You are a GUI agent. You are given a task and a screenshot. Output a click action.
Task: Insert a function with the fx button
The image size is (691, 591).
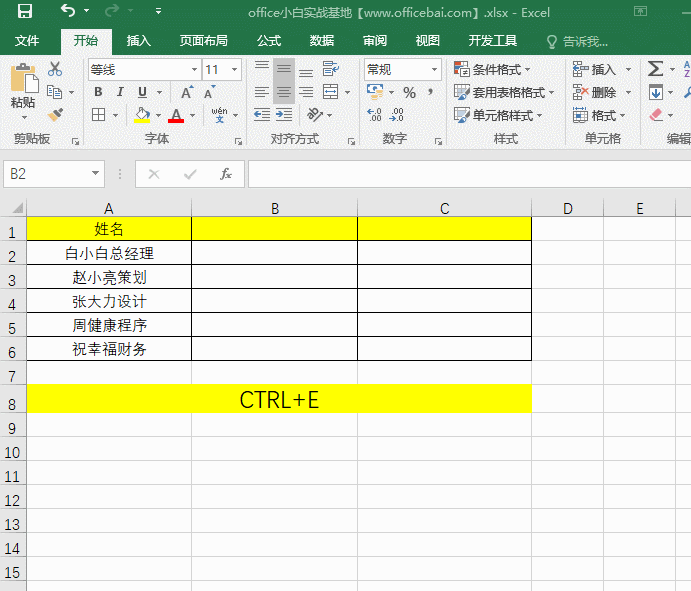click(x=226, y=174)
